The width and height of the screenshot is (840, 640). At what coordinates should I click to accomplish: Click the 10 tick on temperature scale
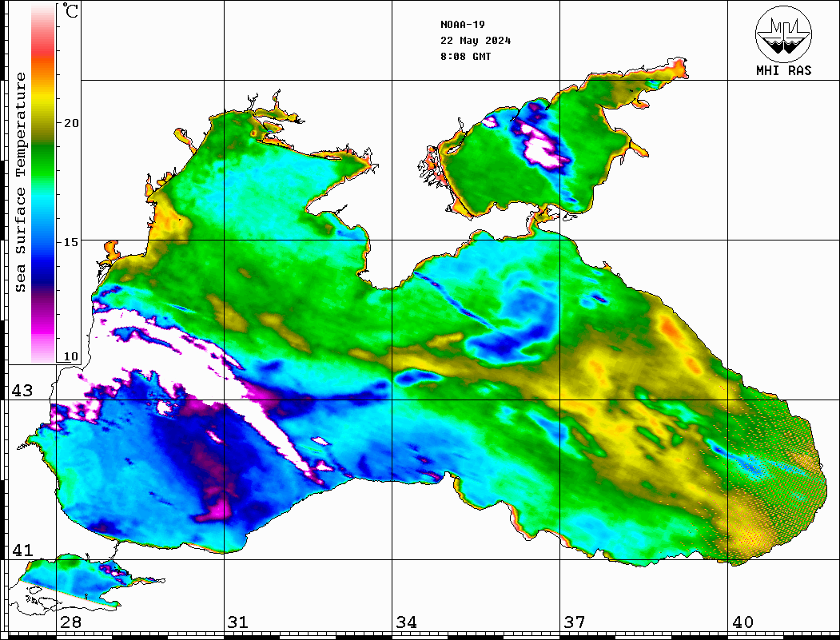pos(70,356)
